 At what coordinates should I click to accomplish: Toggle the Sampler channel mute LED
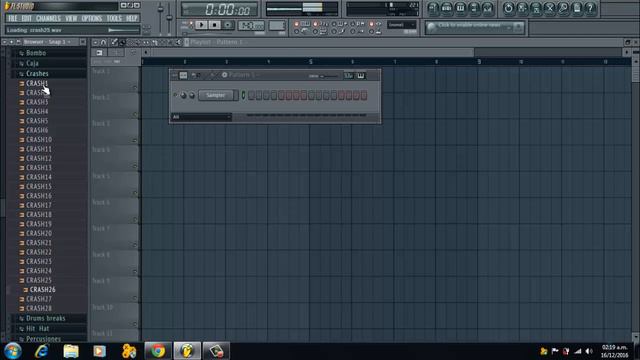176,95
